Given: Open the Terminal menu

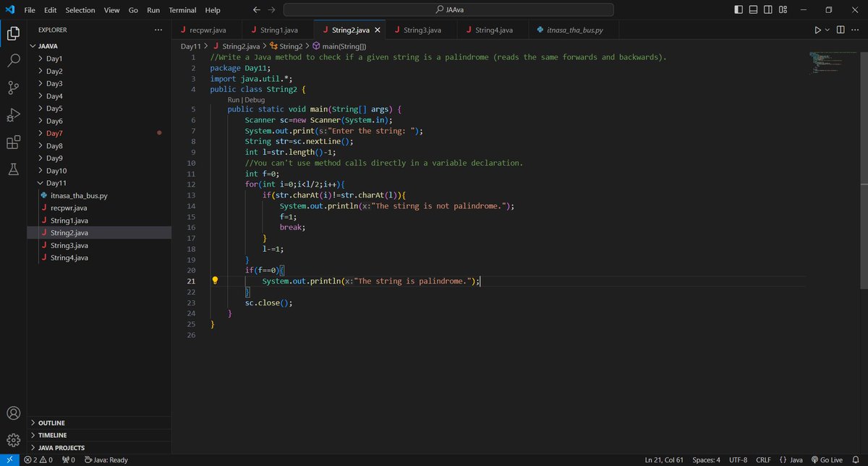Looking at the screenshot, I should 182,10.
